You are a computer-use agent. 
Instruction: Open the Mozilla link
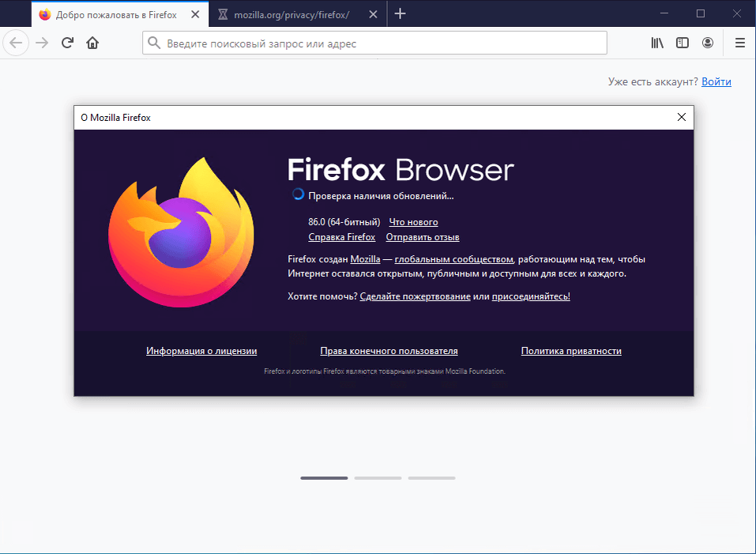366,258
